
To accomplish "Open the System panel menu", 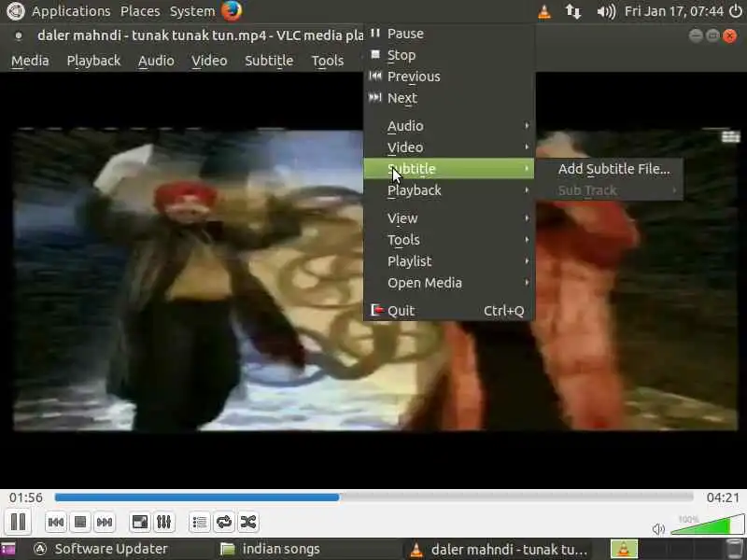I will [x=192, y=11].
